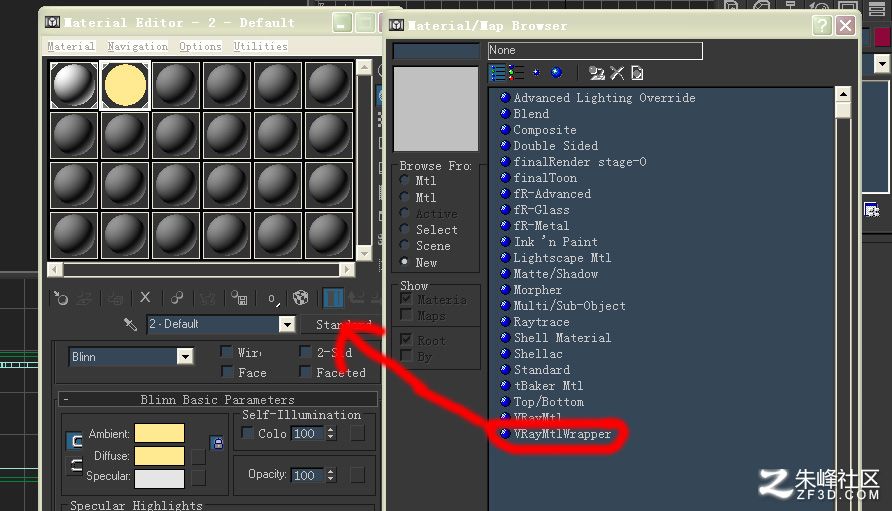The image size is (892, 511).
Task: Open the Blinn shader dropdown
Action: (130, 357)
